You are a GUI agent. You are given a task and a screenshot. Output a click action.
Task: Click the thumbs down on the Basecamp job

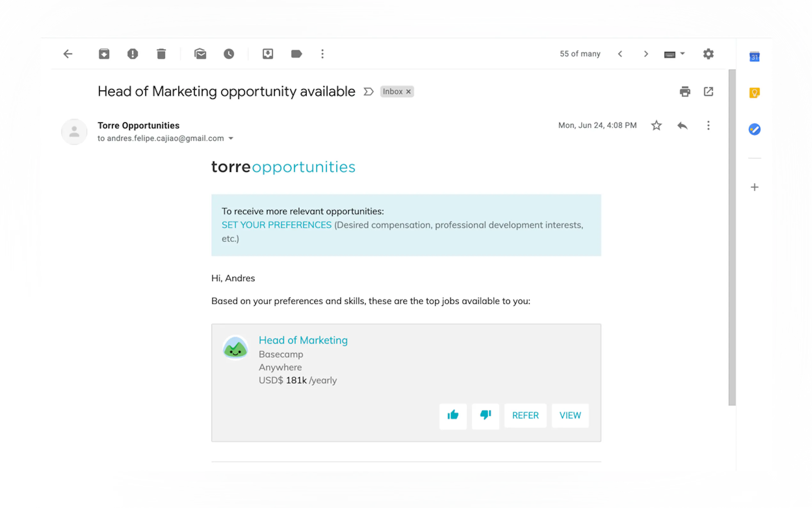click(x=485, y=415)
